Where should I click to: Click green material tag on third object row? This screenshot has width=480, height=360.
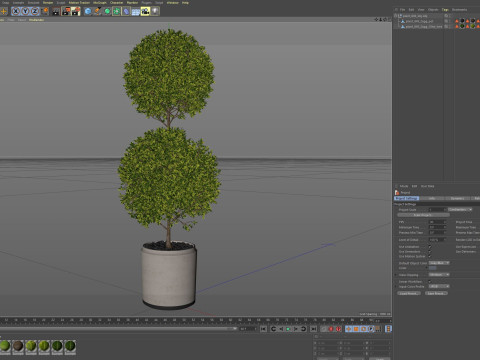tap(462, 26)
